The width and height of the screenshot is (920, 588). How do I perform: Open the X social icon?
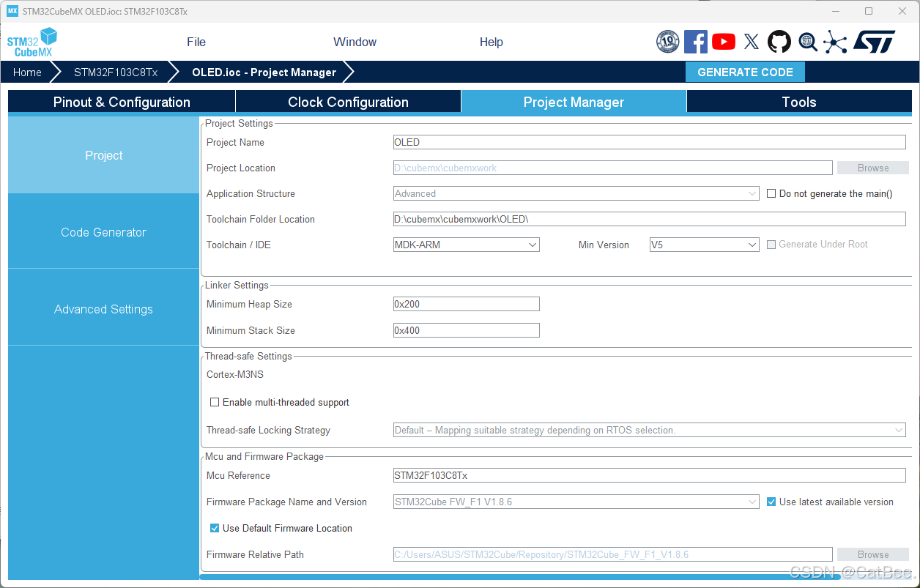pyautogui.click(x=752, y=42)
